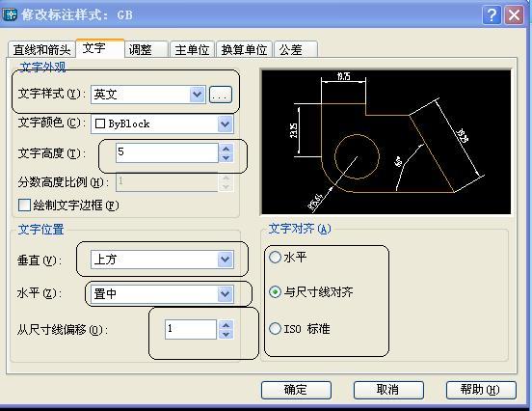Click the dimension preview image
Image resolution: width=532 pixels, height=411 pixels.
[x=386, y=142]
